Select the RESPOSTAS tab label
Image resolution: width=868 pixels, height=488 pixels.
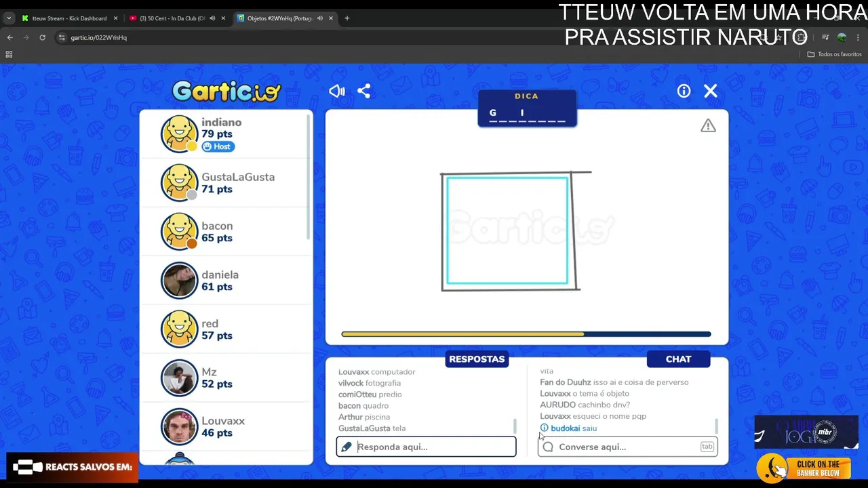[477, 359]
